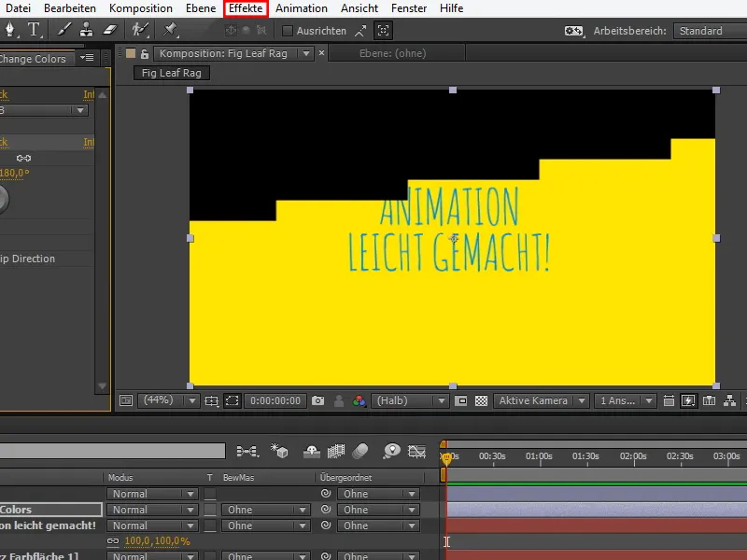The image size is (747, 560).
Task: Click the workspace sync icon beside Arbeitsbereich
Action: click(x=573, y=31)
